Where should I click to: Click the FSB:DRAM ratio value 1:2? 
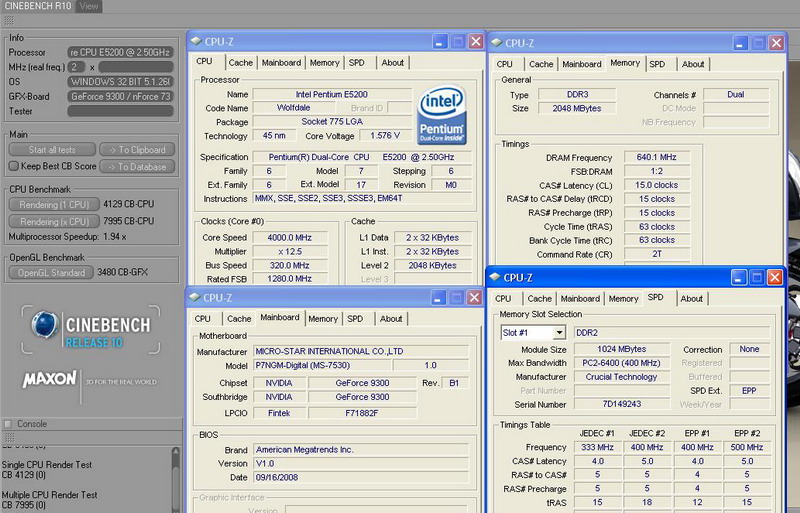656,171
